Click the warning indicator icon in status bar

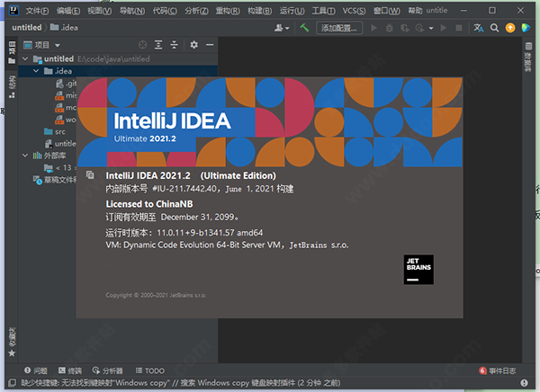pyautogui.click(x=524, y=383)
